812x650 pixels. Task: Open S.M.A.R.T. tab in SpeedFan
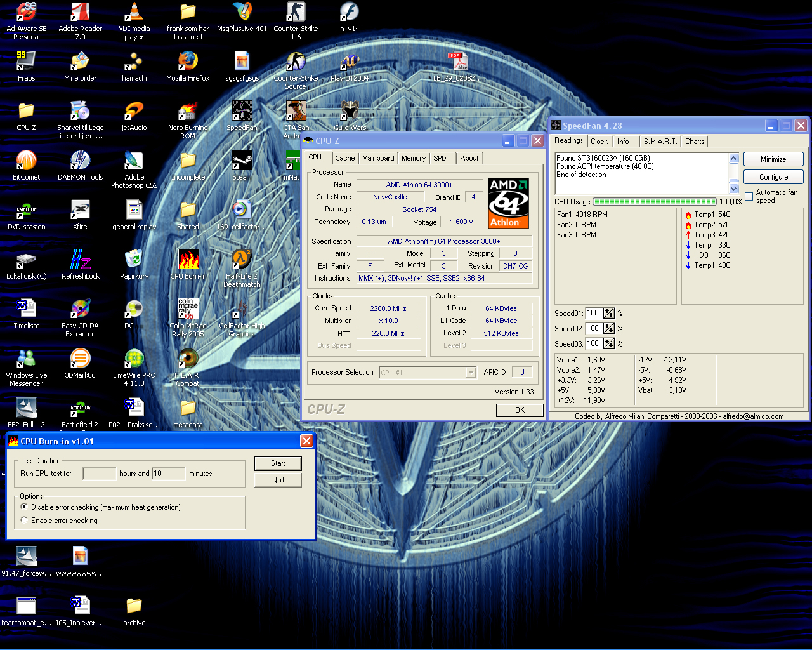pos(660,142)
